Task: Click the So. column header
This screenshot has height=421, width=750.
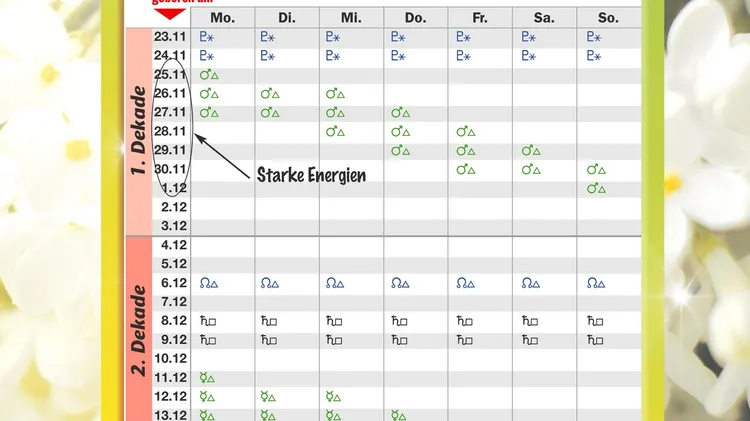Action: [x=608, y=18]
